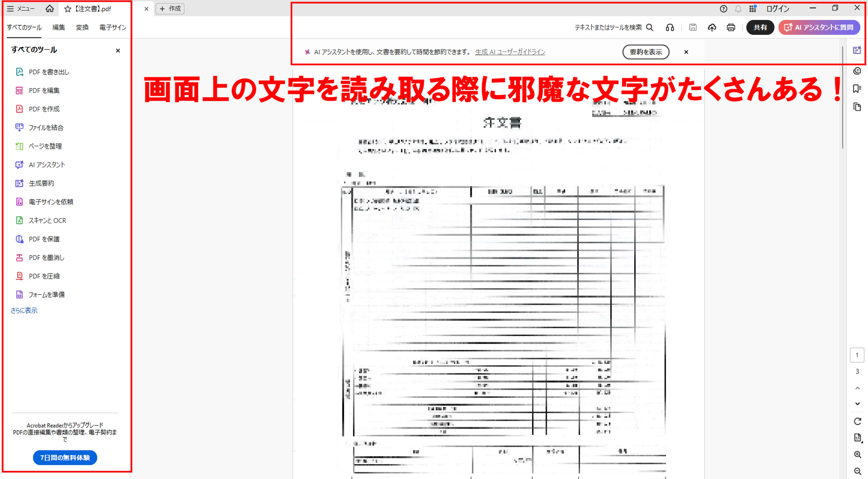Click the save floppy disk icon
Viewport: 868px width, 479px height.
693,27
